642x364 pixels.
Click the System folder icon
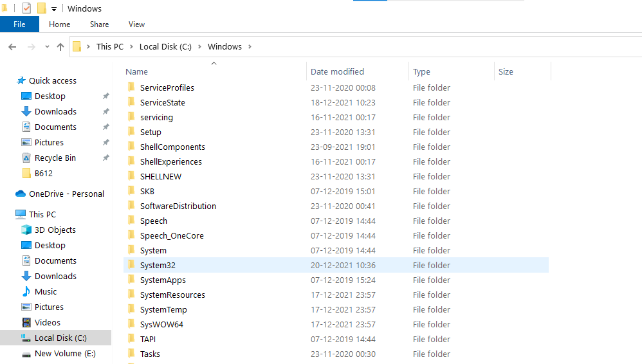click(x=131, y=250)
